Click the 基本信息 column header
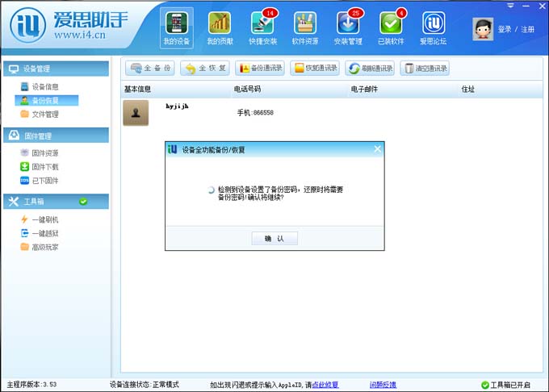Screen dimensions: 549x392 pyautogui.click(x=137, y=90)
